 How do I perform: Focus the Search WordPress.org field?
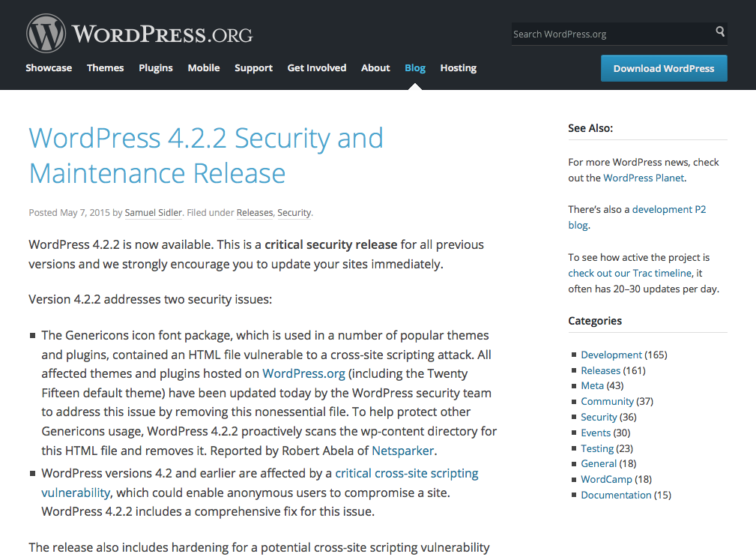point(619,34)
